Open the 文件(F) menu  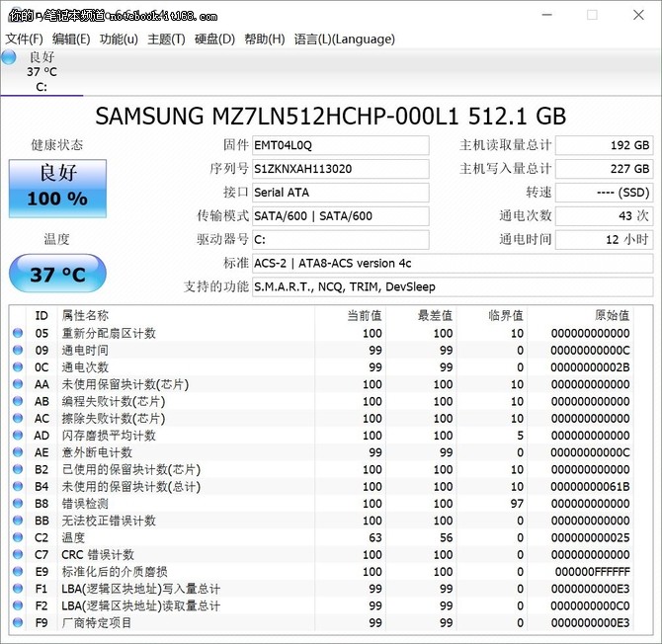click(24, 40)
